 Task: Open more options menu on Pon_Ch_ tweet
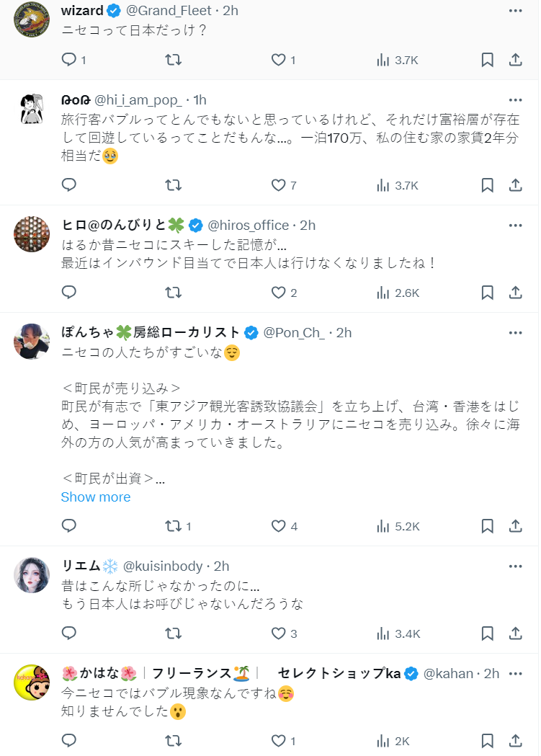(x=515, y=332)
